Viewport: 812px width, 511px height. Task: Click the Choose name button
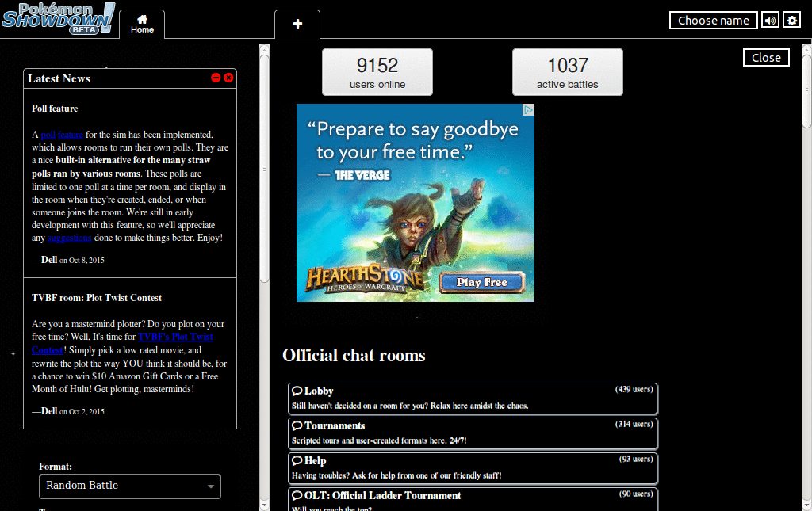tap(713, 21)
